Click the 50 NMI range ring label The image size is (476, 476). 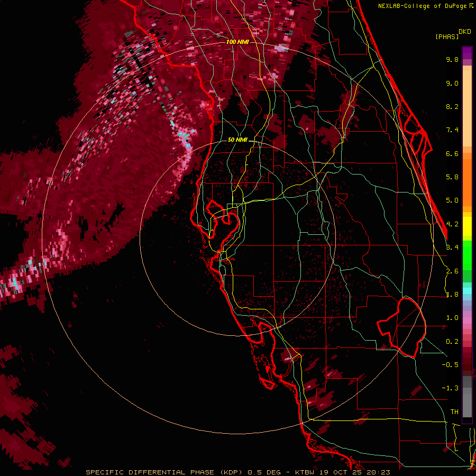click(237, 140)
